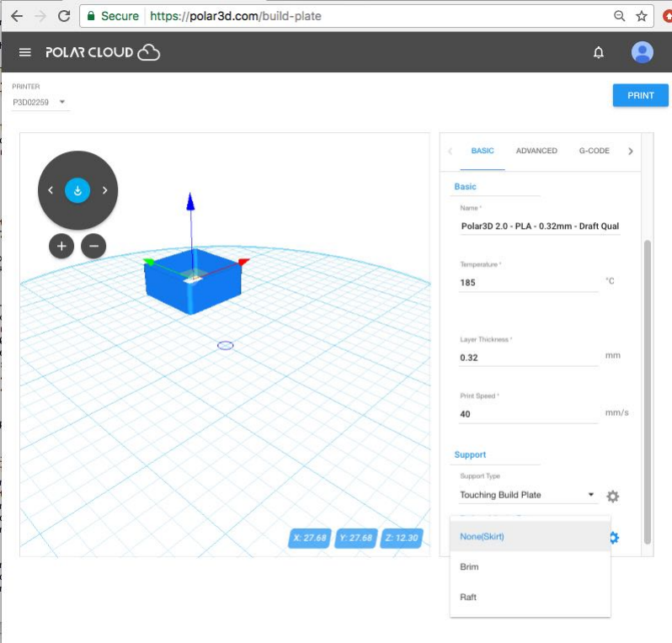This screenshot has width=672, height=643.
Task: Click the zoom magnifier in address bar
Action: point(619,16)
